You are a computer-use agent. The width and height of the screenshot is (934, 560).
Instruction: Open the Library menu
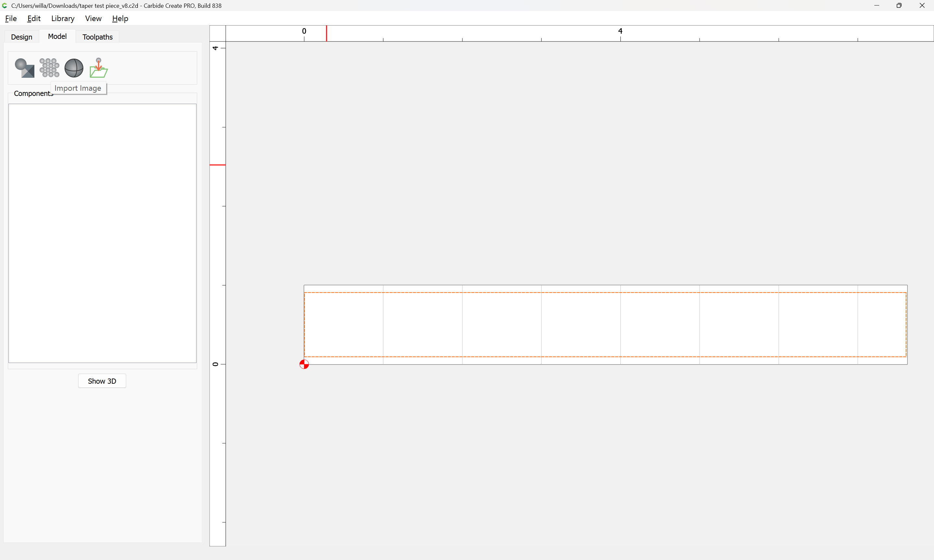point(63,18)
